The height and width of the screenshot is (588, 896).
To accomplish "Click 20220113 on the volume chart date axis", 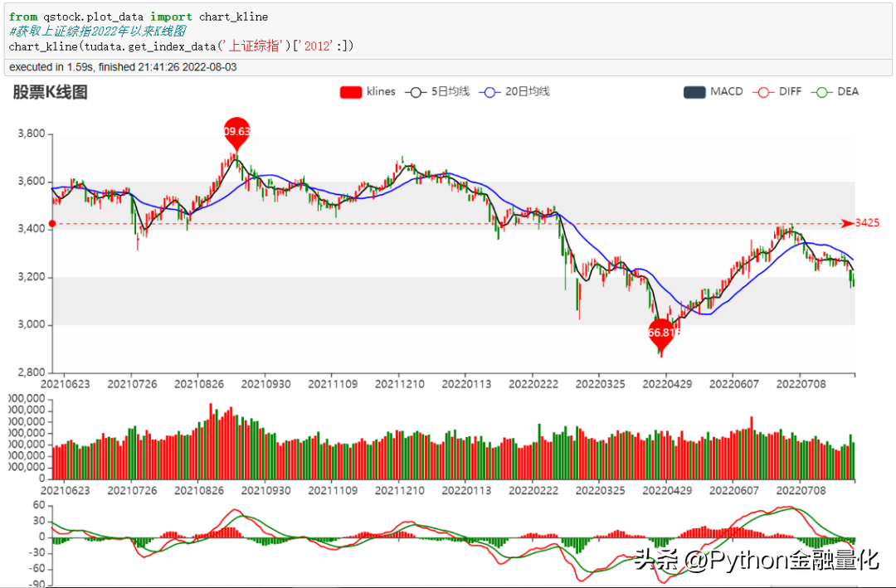I will [x=466, y=490].
